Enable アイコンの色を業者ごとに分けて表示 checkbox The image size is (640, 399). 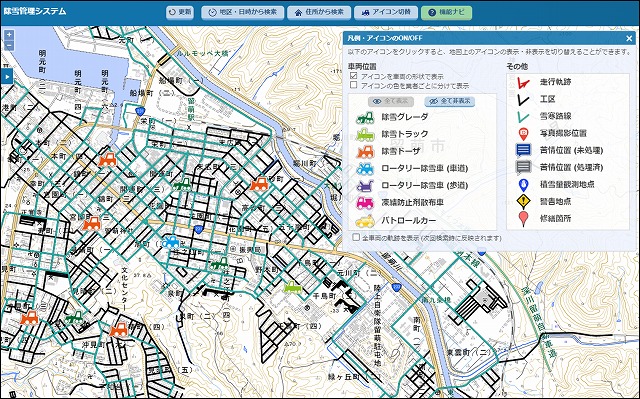353,85
